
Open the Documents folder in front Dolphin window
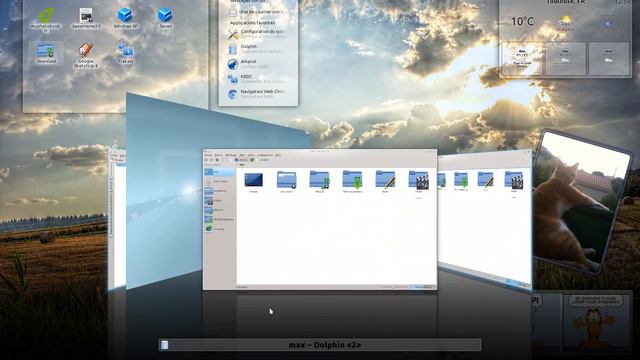tap(287, 182)
